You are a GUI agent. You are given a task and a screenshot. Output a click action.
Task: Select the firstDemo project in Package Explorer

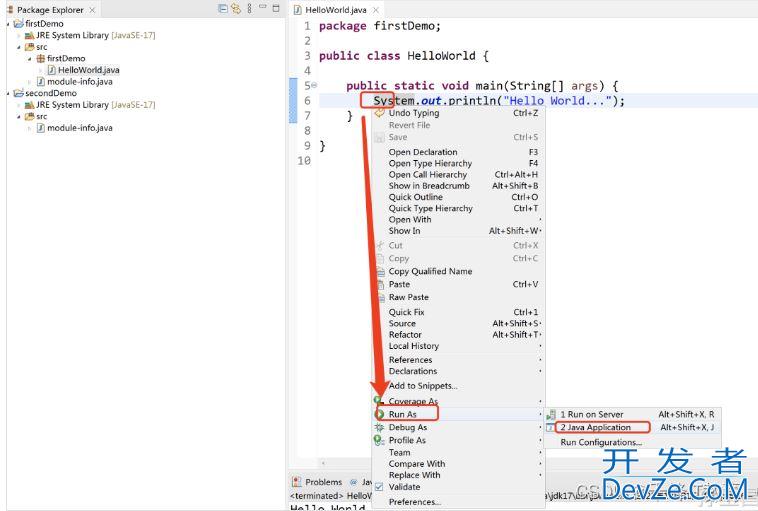coord(44,24)
